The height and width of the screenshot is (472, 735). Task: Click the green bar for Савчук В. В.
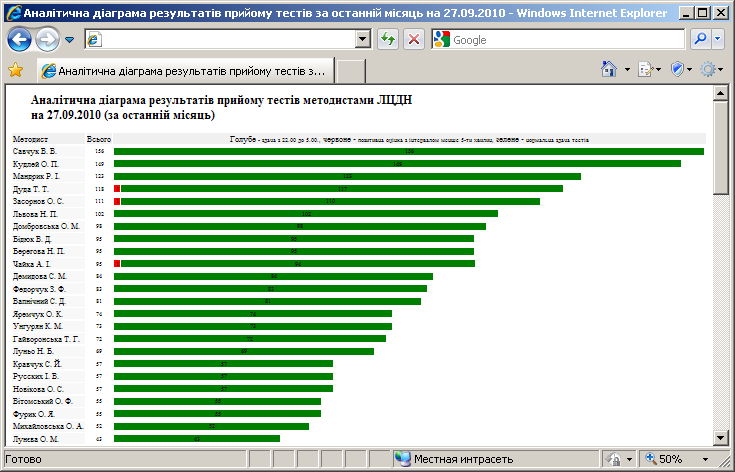pyautogui.click(x=409, y=152)
